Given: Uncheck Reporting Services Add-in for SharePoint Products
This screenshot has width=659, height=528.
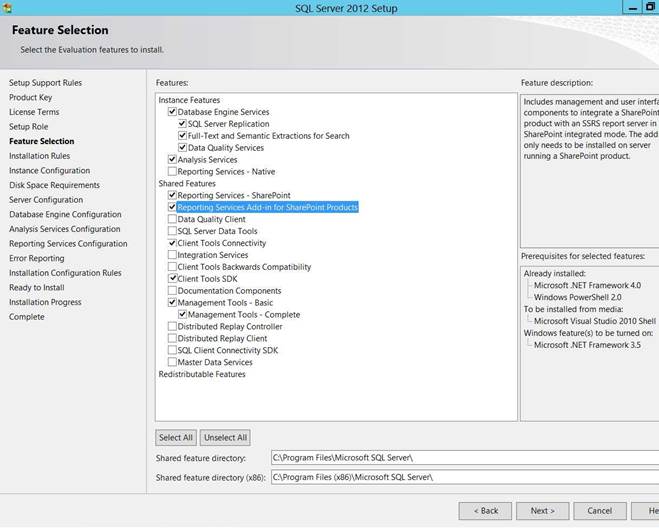Looking at the screenshot, I should click(x=172, y=207).
